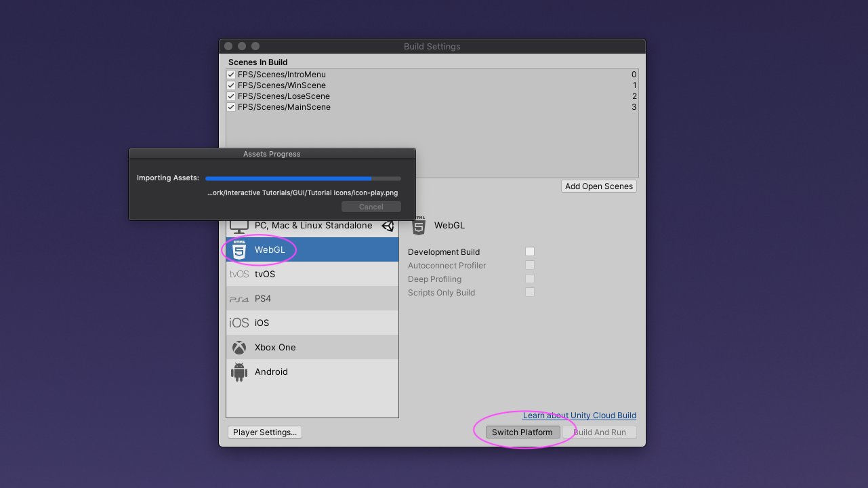Click the Switch Platform button
Viewport: 868px width, 488px height.
pyautogui.click(x=522, y=432)
